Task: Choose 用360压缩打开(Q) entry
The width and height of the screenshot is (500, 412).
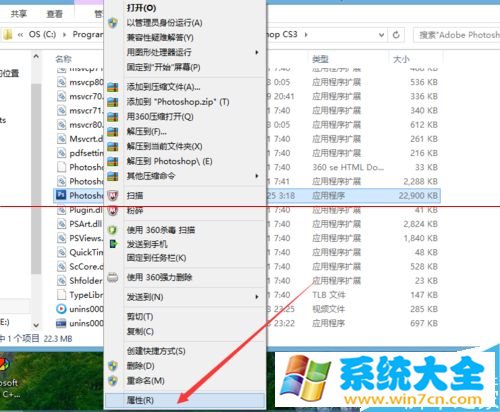Action: 160,117
